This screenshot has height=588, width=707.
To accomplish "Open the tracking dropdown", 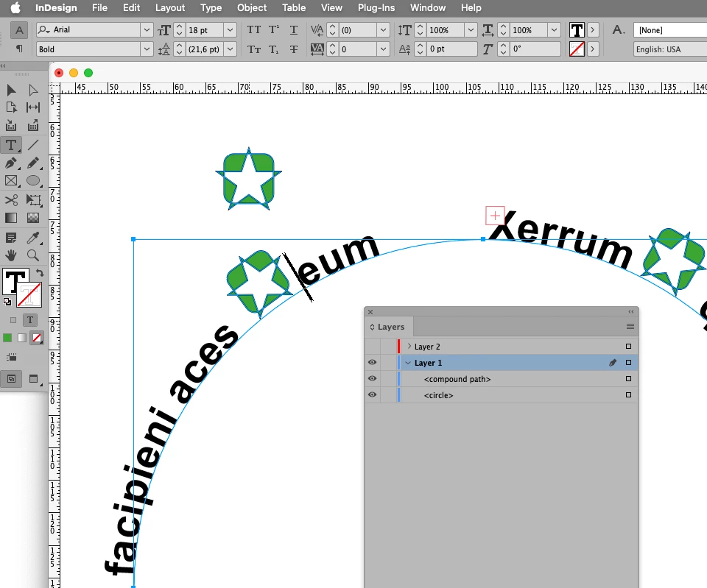I will tap(383, 49).
